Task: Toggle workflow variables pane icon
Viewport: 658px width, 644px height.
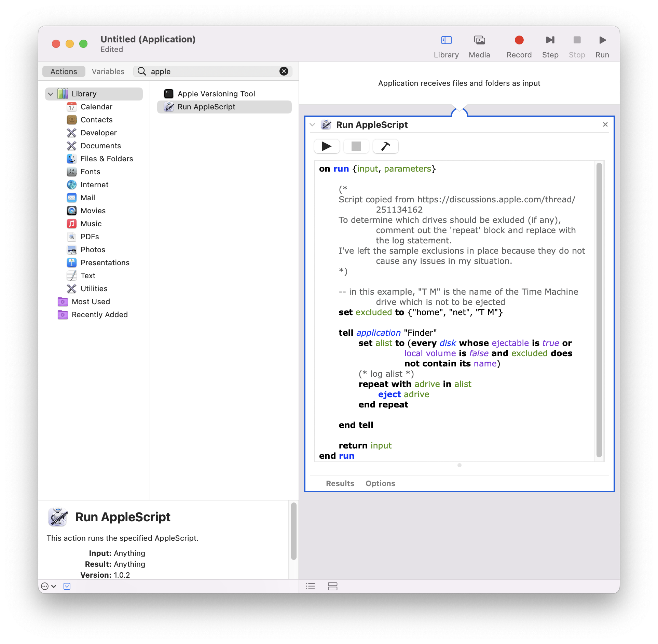Action: [332, 587]
